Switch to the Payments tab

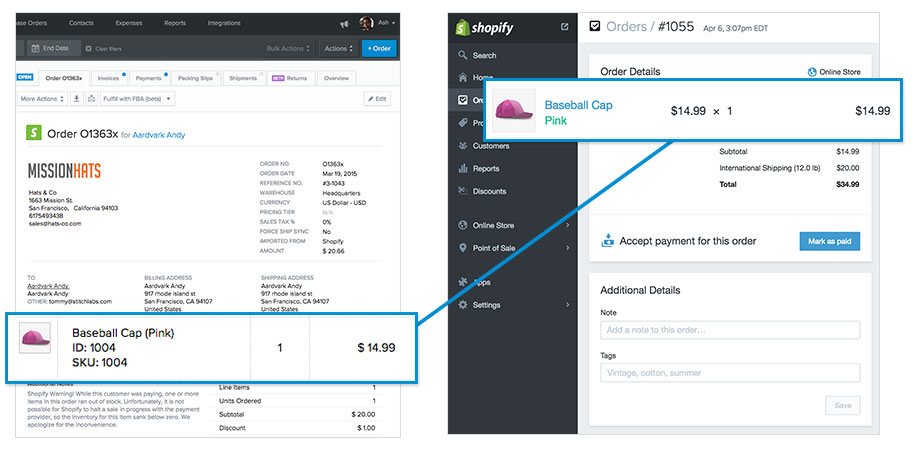coord(149,78)
